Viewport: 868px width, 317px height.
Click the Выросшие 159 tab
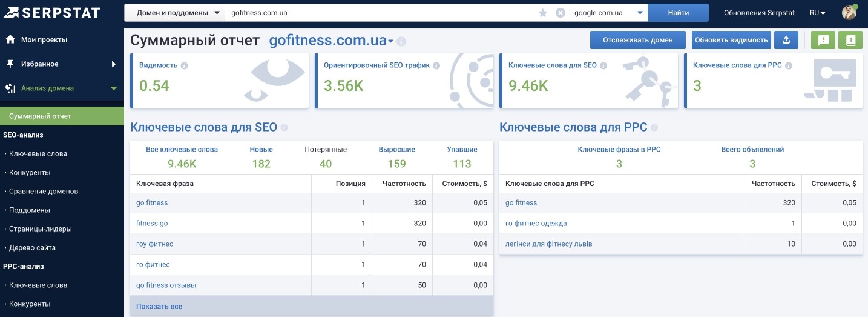click(397, 156)
